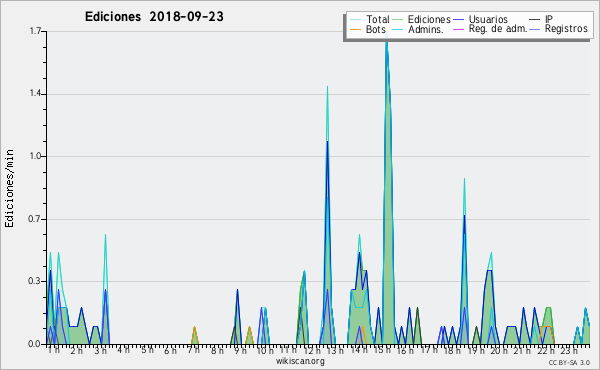This screenshot has height=370, width=600.
Task: Click the '9 h' x-axis label
Action: (x=241, y=350)
